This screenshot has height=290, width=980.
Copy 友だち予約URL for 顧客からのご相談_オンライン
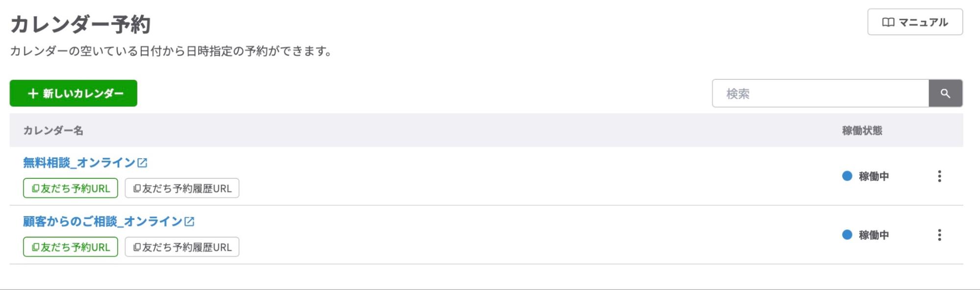[71, 247]
